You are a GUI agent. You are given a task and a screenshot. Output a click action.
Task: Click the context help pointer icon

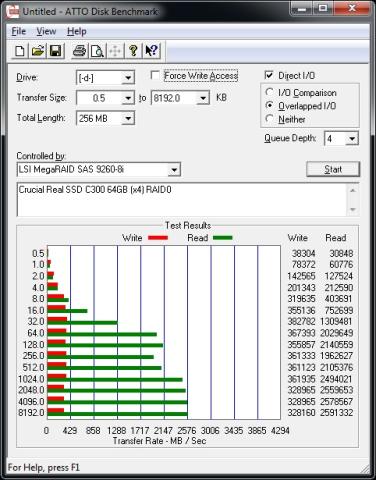coord(152,51)
